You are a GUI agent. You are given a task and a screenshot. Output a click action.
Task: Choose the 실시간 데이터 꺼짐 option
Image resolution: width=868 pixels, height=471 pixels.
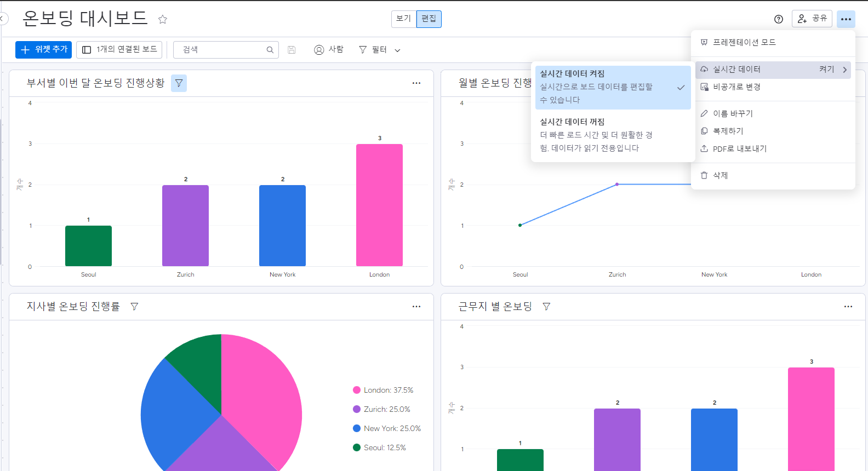(x=613, y=135)
